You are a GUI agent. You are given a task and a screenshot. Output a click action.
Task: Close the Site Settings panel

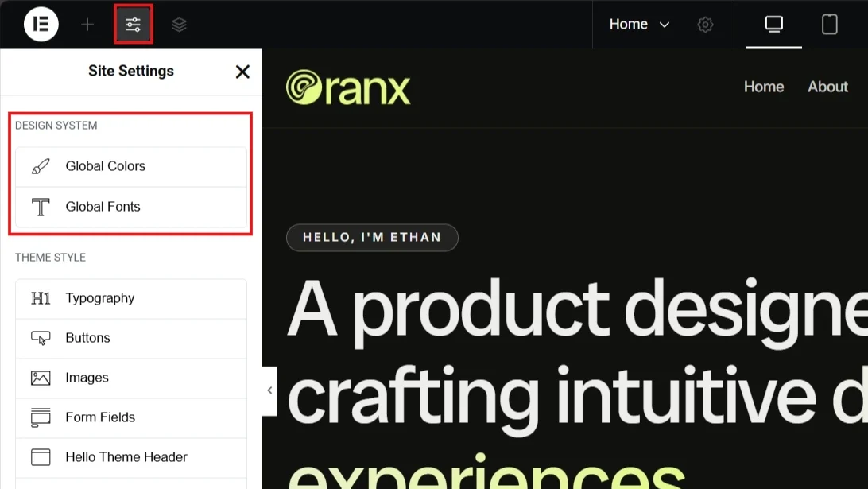click(x=242, y=72)
